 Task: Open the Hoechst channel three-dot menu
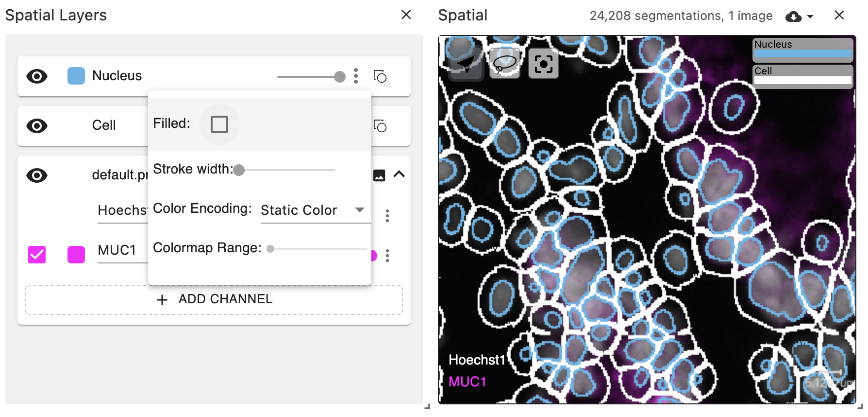(387, 216)
